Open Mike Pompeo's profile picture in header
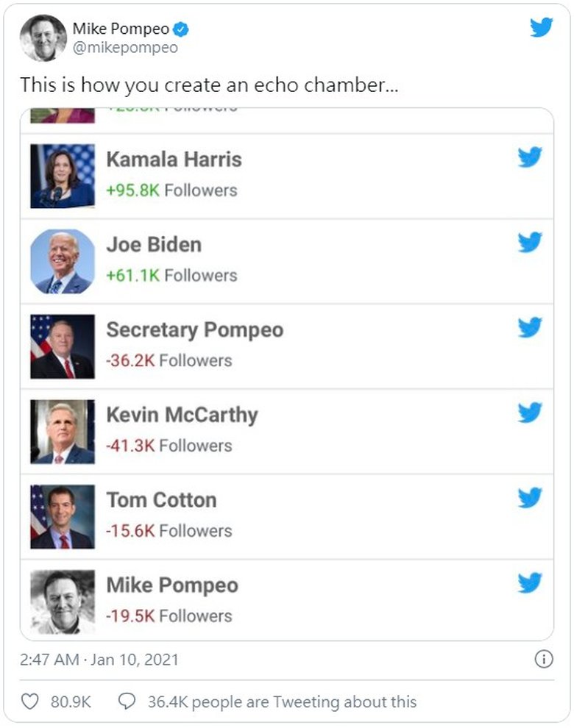The width and height of the screenshot is (574, 728). pos(43,38)
